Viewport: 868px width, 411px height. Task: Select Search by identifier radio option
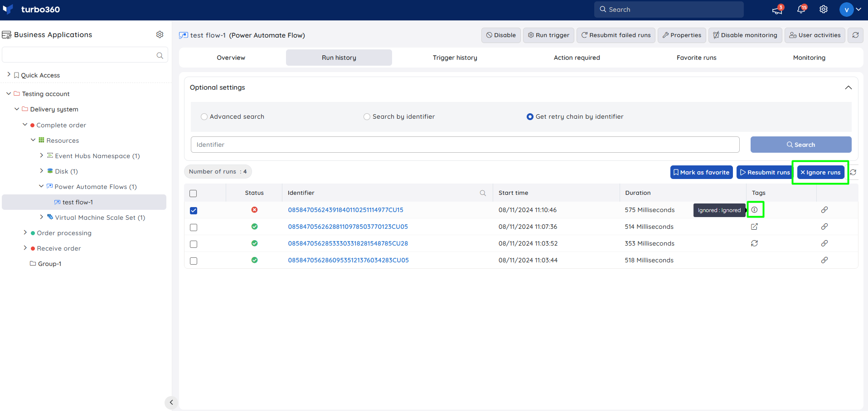(367, 117)
